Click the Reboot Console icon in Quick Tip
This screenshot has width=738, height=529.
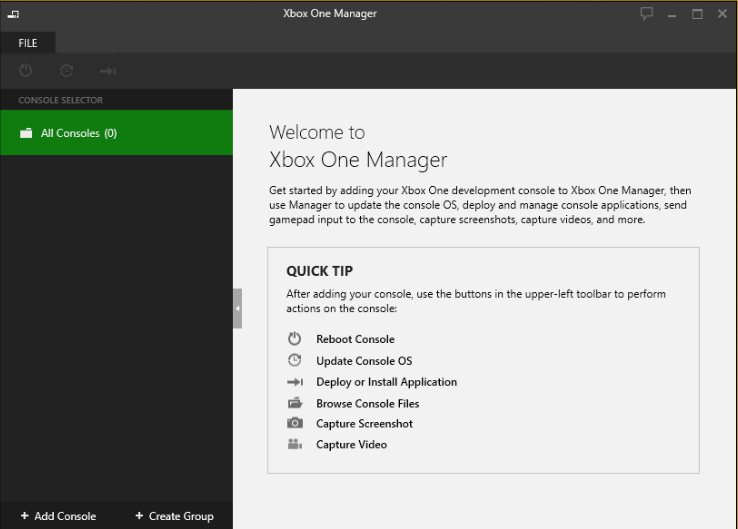[295, 339]
